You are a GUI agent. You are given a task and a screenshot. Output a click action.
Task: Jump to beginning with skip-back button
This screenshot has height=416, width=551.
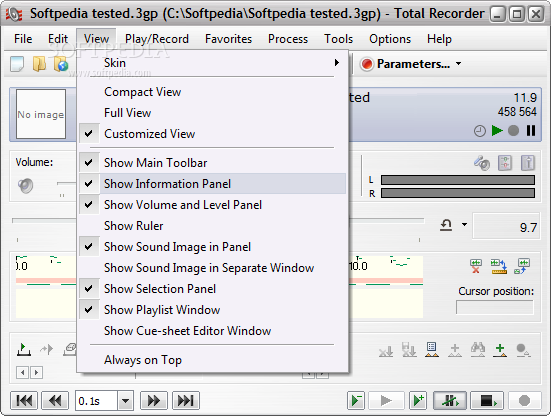24,401
